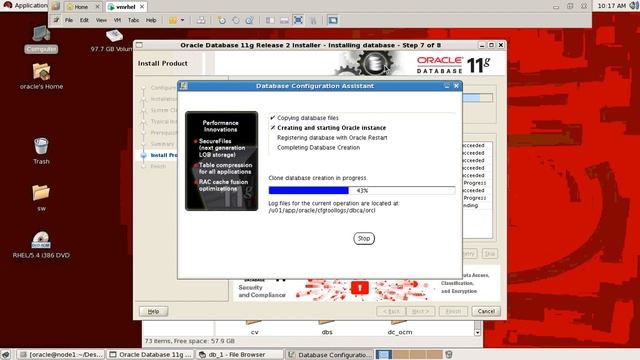Image resolution: width=640 pixels, height=360 pixels.
Task: Open oracle's Home folder icon
Action: pyautogui.click(x=41, y=76)
